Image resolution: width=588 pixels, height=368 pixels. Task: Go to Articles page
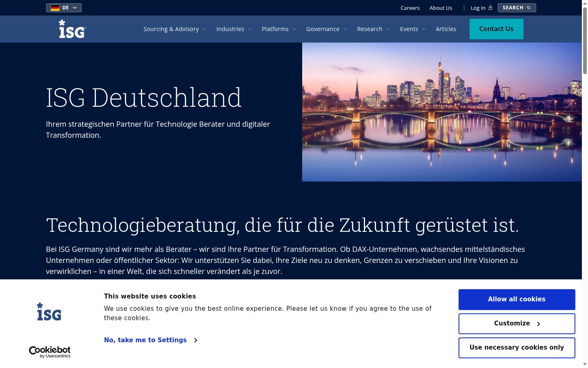(446, 29)
